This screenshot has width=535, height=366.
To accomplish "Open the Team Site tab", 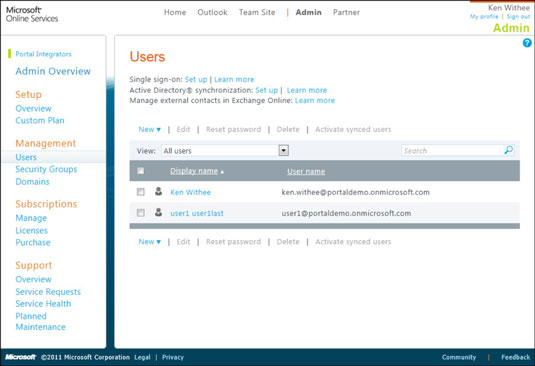I will coord(257,13).
